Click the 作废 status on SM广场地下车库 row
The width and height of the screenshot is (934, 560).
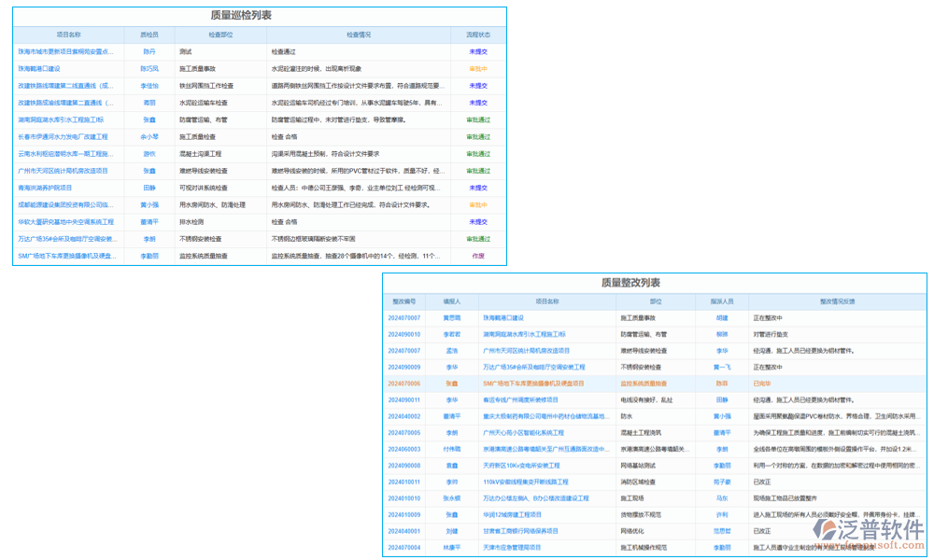(476, 255)
